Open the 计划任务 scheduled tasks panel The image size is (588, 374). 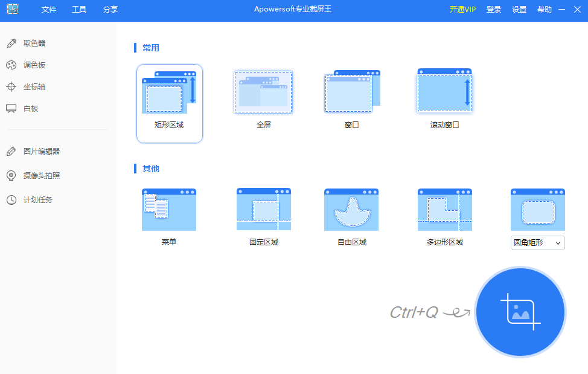39,199
